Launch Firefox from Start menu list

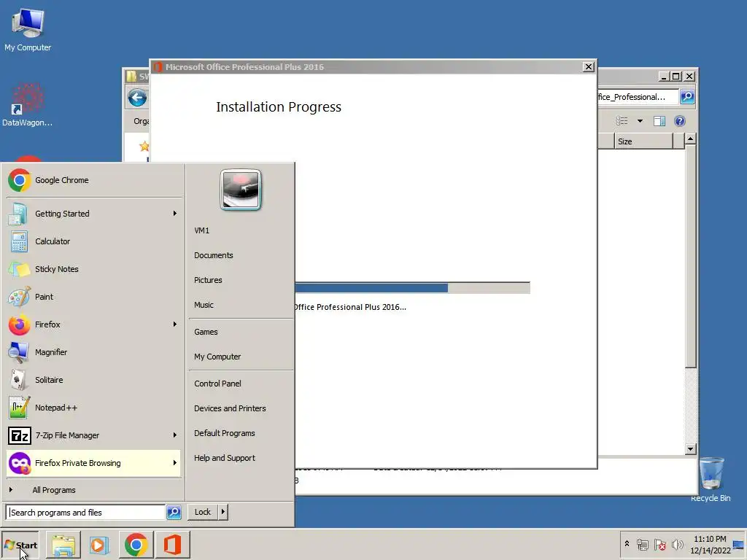click(x=93, y=324)
